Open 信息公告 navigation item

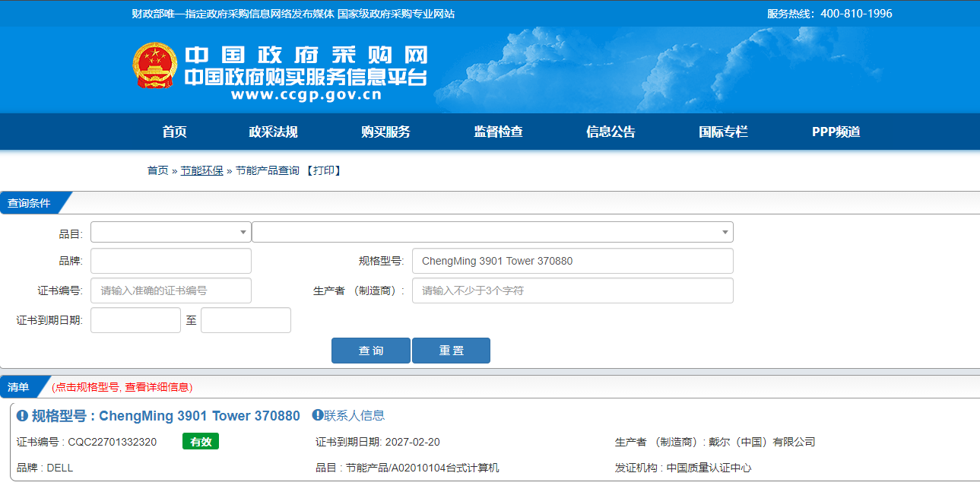click(611, 132)
